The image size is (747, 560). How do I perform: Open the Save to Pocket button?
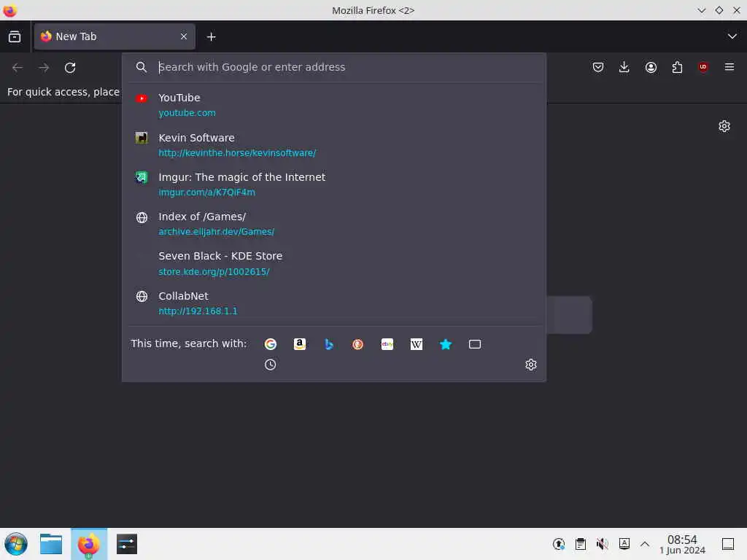pyautogui.click(x=598, y=67)
